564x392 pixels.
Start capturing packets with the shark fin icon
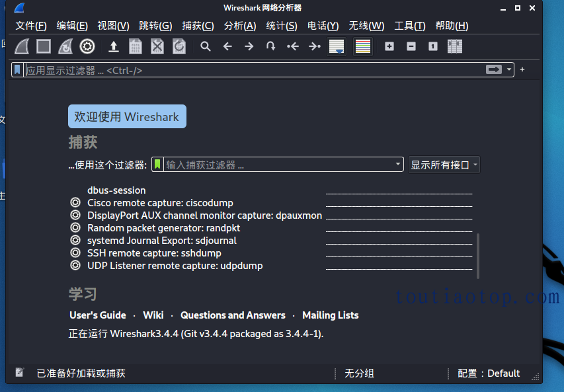(x=22, y=46)
